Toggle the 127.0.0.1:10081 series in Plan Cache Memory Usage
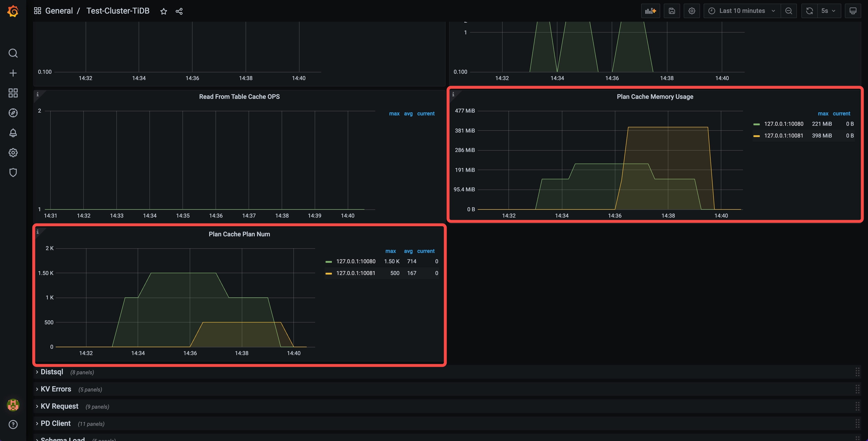Screen dimensions: 868x441 [x=784, y=135]
